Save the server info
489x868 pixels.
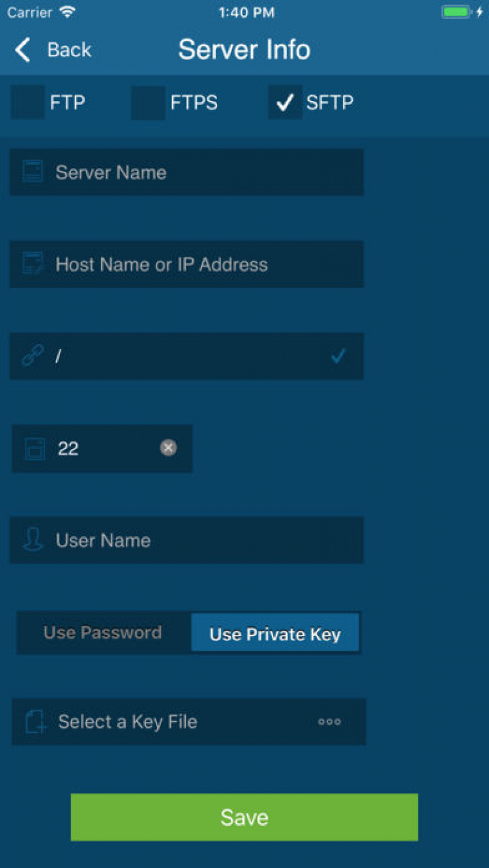click(x=244, y=817)
